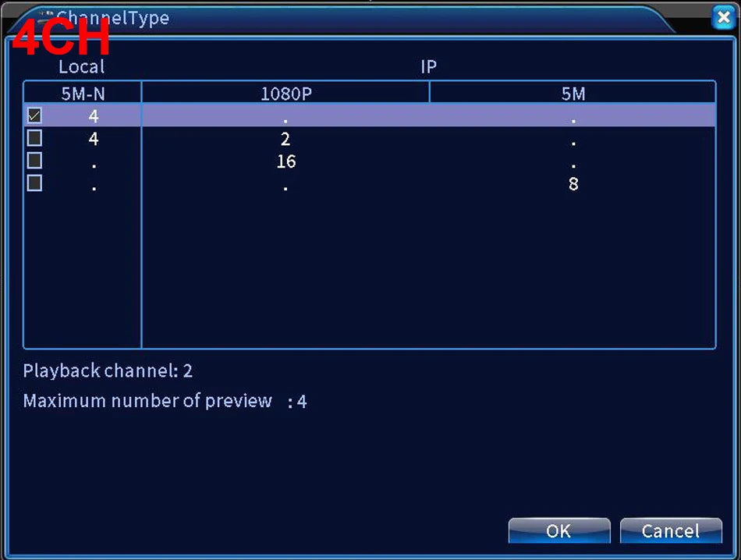This screenshot has width=741, height=560.
Task: Close the ChannelType dialog with the X
Action: click(x=723, y=18)
